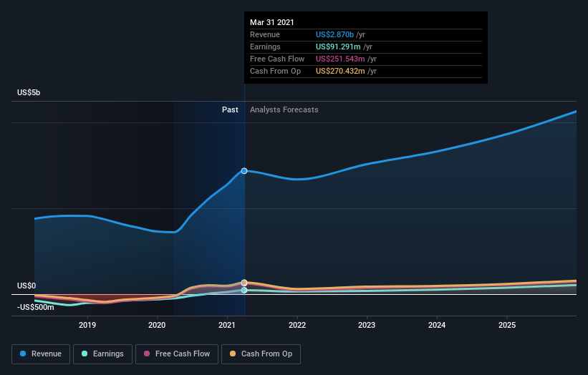Select the 2021 x-axis label
The height and width of the screenshot is (375, 588).
click(227, 325)
